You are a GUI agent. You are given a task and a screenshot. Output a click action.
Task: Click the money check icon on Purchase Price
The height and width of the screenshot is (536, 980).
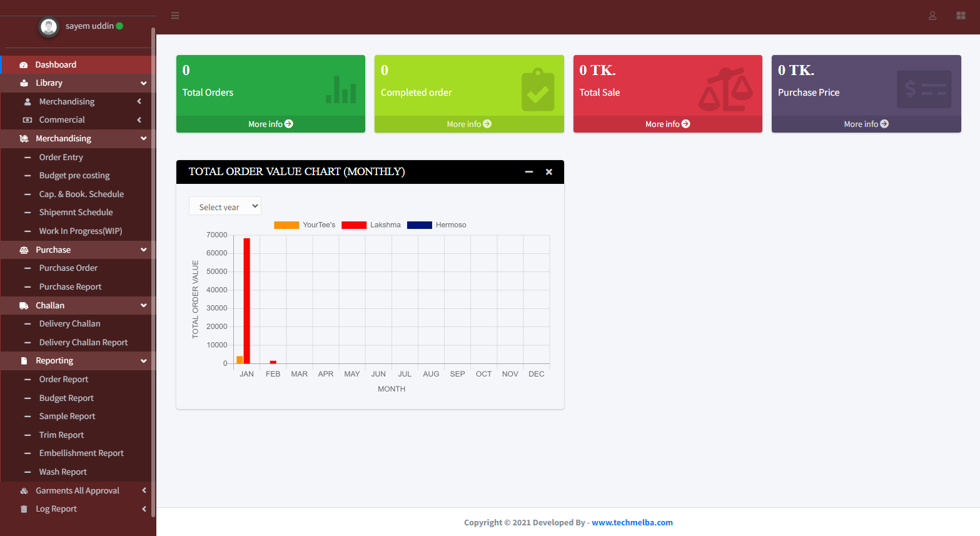click(924, 89)
